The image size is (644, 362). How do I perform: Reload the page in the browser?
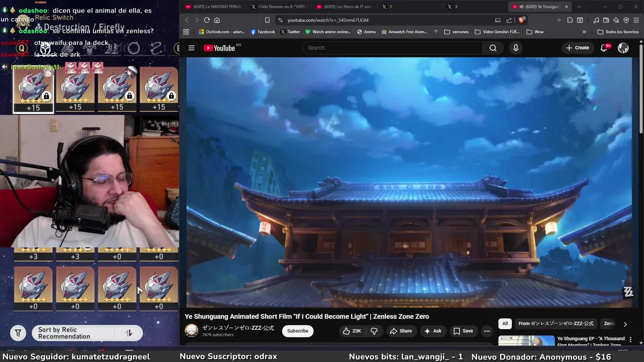pos(207,20)
